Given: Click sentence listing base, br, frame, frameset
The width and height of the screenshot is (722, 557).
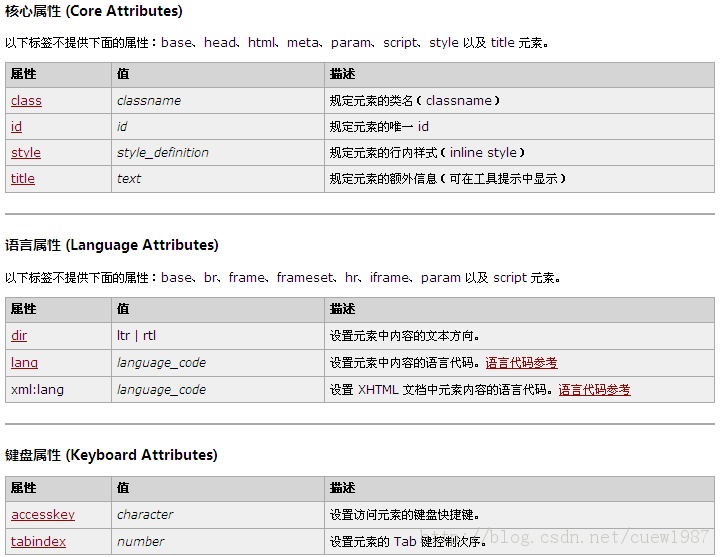Looking at the screenshot, I should pyautogui.click(x=283, y=278).
